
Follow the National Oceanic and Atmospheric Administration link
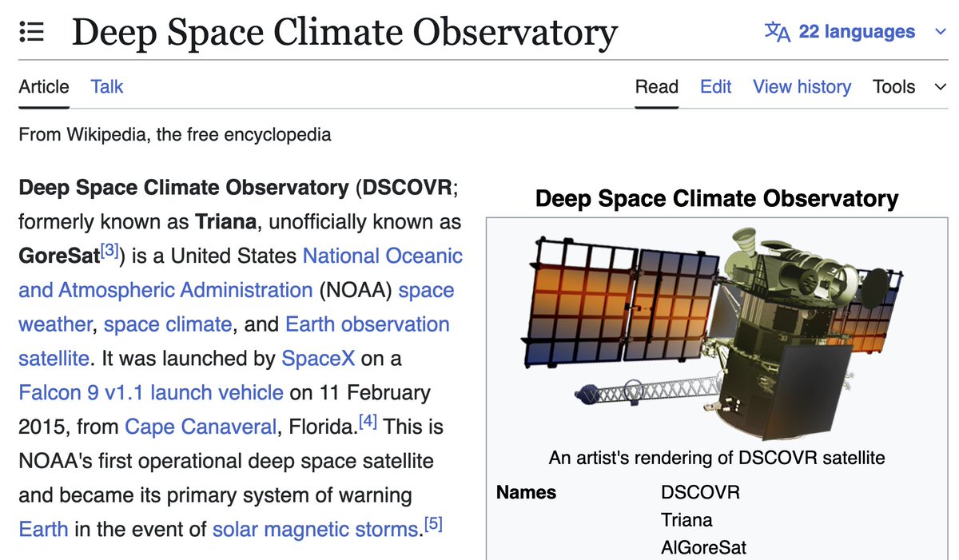coord(241,272)
